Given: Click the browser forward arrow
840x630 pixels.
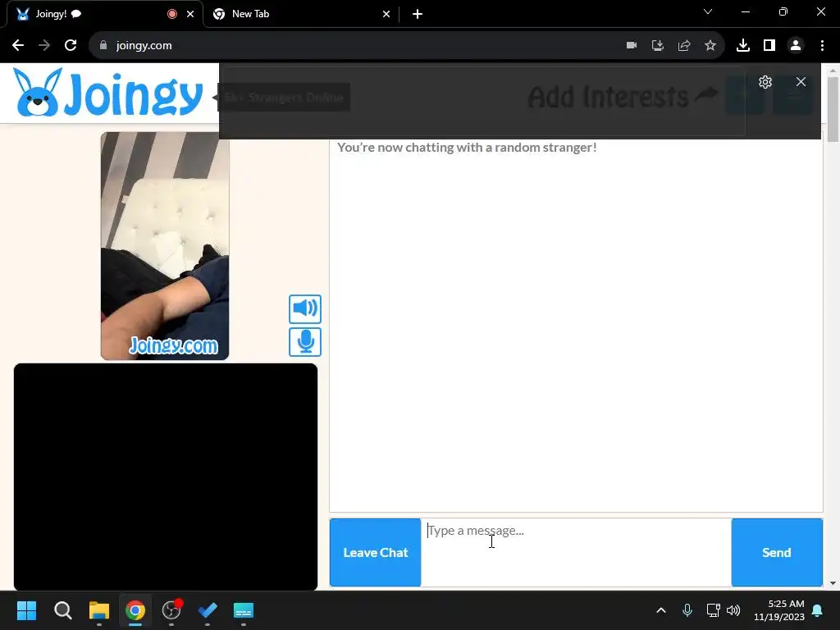Looking at the screenshot, I should [44, 46].
